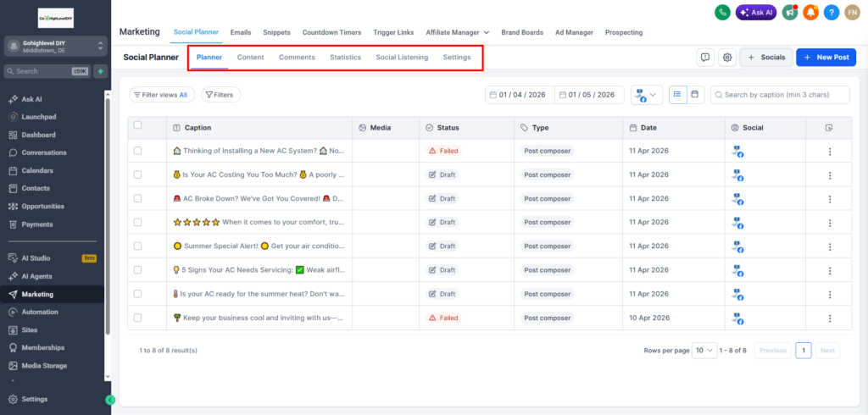This screenshot has width=868, height=415.
Task: Switch to the Comments tab
Action: pyautogui.click(x=297, y=57)
